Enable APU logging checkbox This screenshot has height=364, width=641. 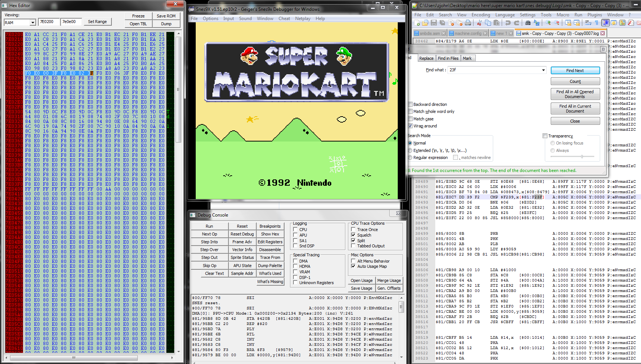[296, 235]
